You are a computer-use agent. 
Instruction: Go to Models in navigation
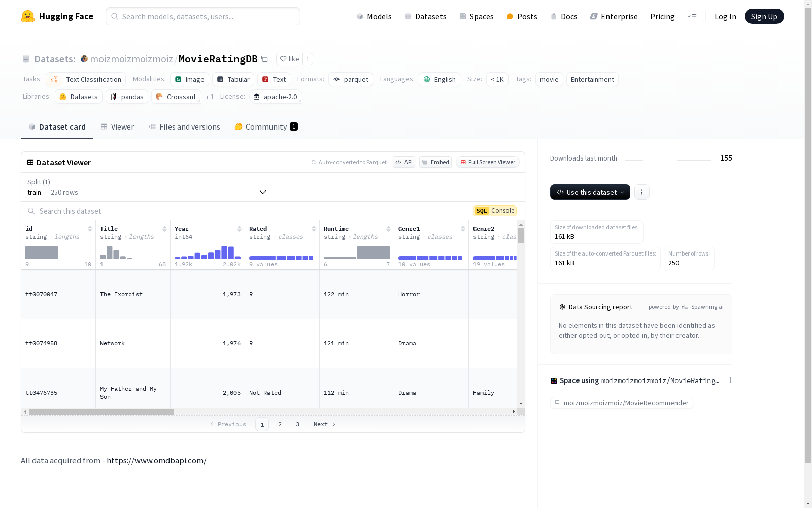point(374,16)
